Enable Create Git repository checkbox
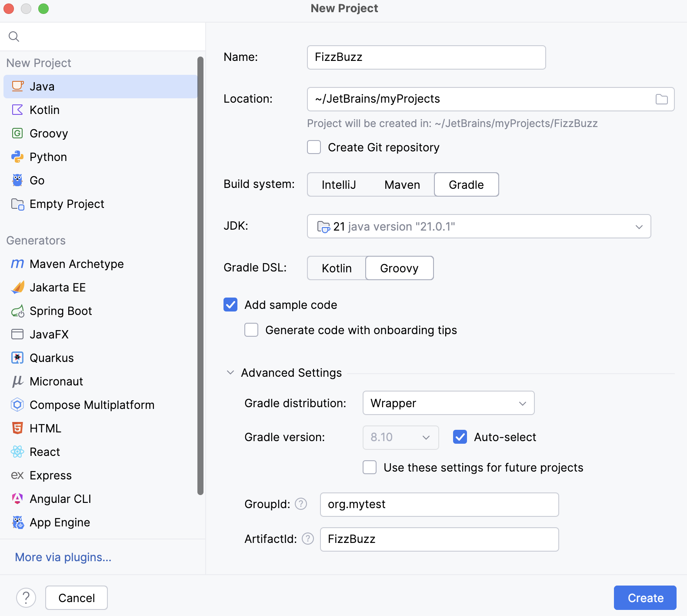This screenshot has width=687, height=616. (314, 147)
